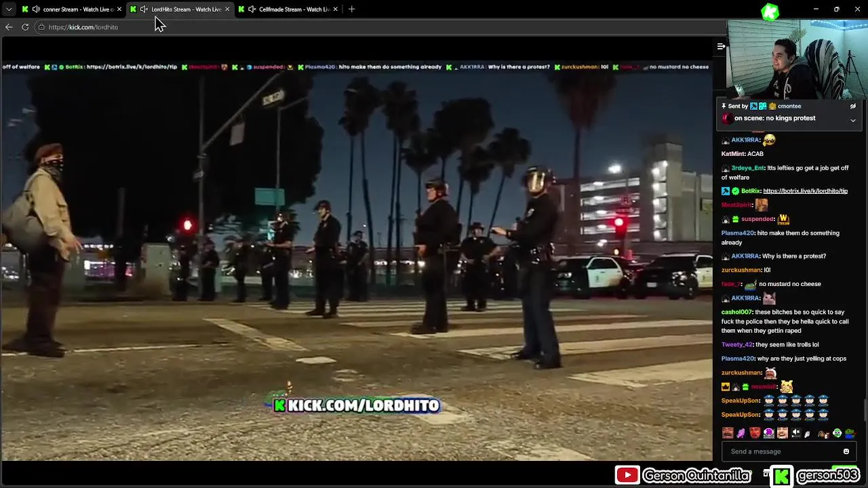Switch to the conner Stream tab
Viewport: 868px width, 488px height.
pos(71,9)
